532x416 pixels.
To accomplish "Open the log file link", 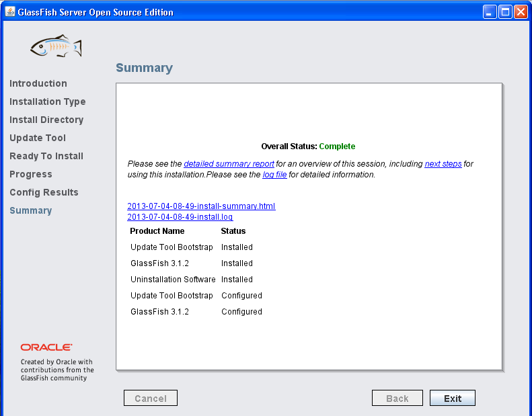I will [274, 175].
